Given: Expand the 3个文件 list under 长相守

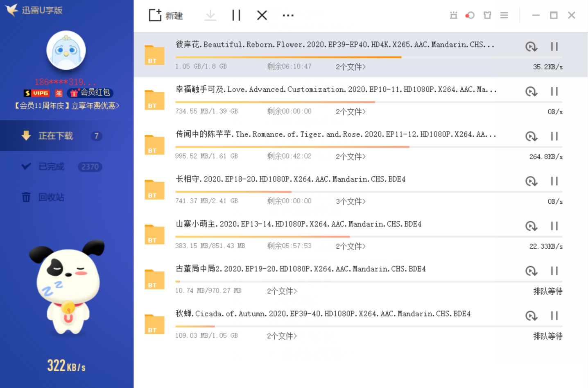Looking at the screenshot, I should click(350, 201).
